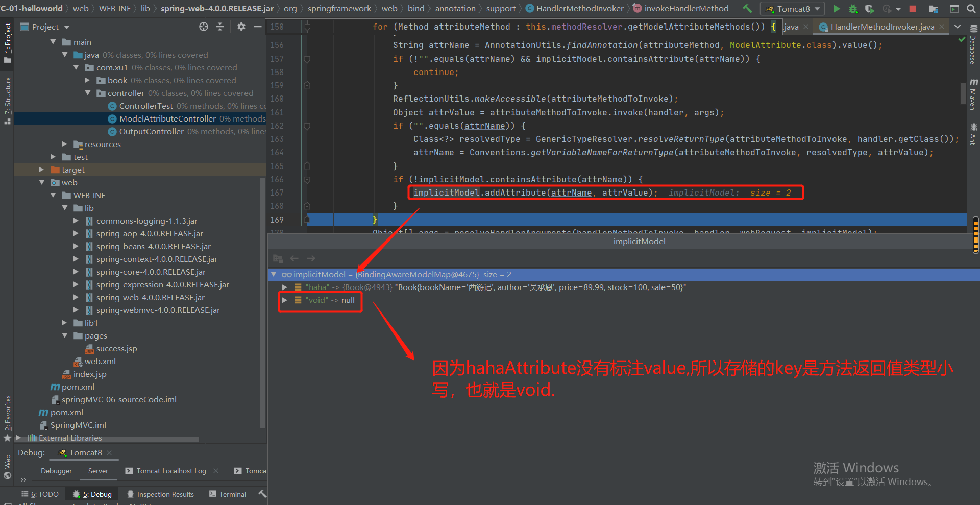Collapse the implicitModel variable node
This screenshot has height=505, width=980.
tap(274, 274)
